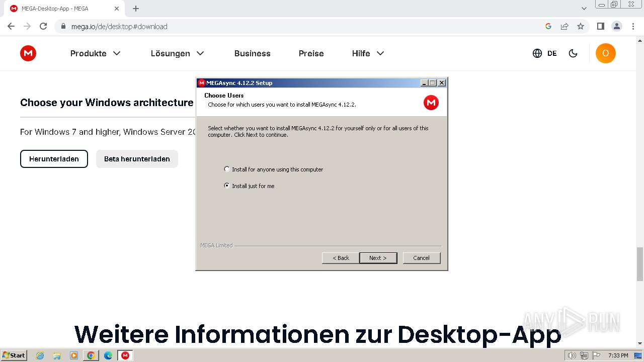Click the share page icon
The height and width of the screenshot is (362, 644).
pos(565,26)
